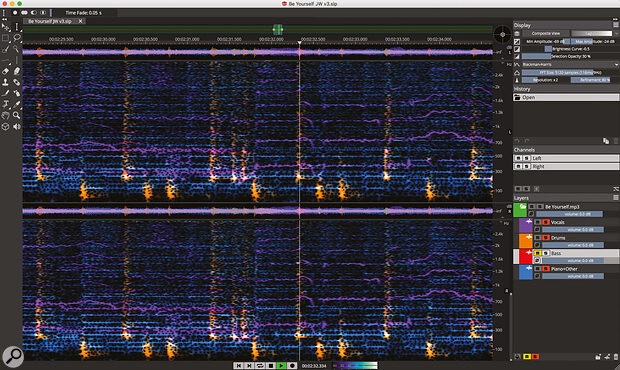Viewport: 620px width, 370px height.
Task: Open the Layers panel options menu
Action: 616,198
